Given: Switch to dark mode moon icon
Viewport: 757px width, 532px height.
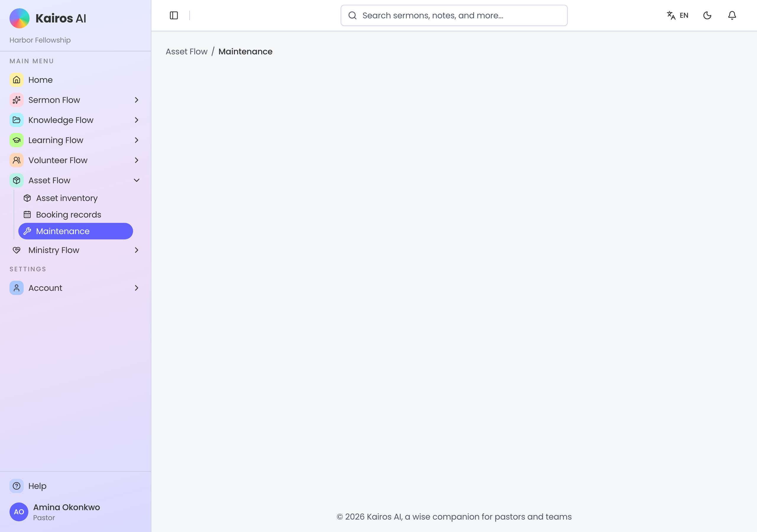Looking at the screenshot, I should pyautogui.click(x=707, y=15).
